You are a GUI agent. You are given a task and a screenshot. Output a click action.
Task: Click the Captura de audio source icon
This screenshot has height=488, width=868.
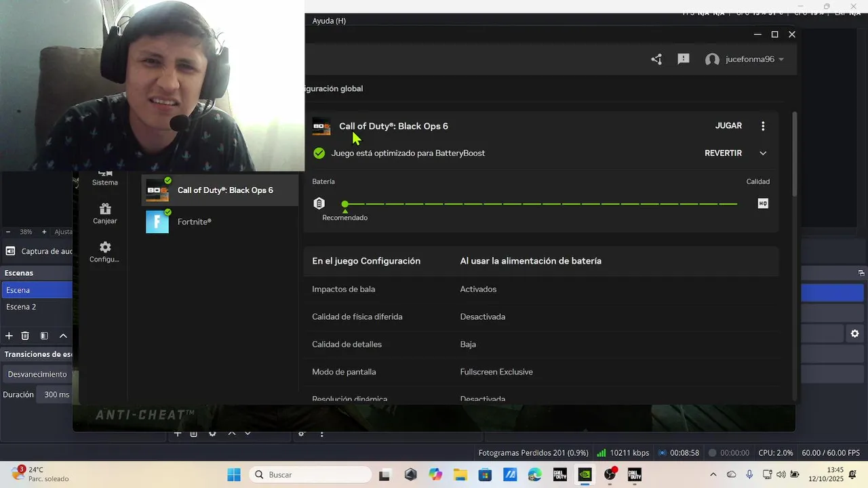tap(10, 251)
